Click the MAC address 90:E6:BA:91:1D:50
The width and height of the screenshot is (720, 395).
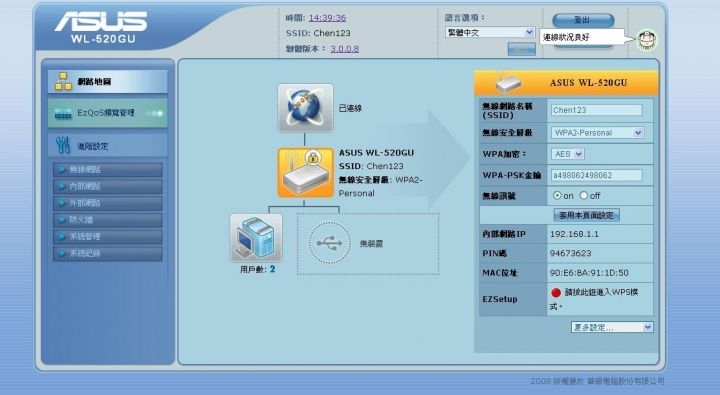(x=589, y=272)
